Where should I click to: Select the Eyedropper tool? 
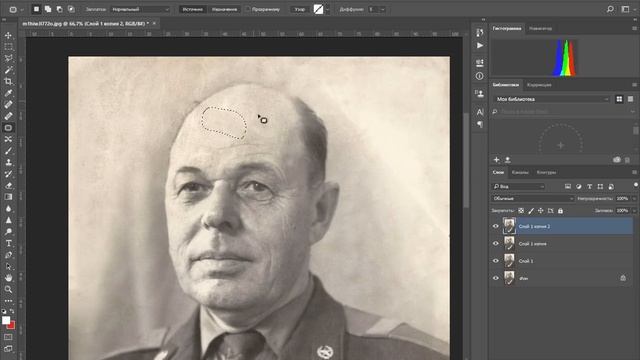click(x=8, y=93)
